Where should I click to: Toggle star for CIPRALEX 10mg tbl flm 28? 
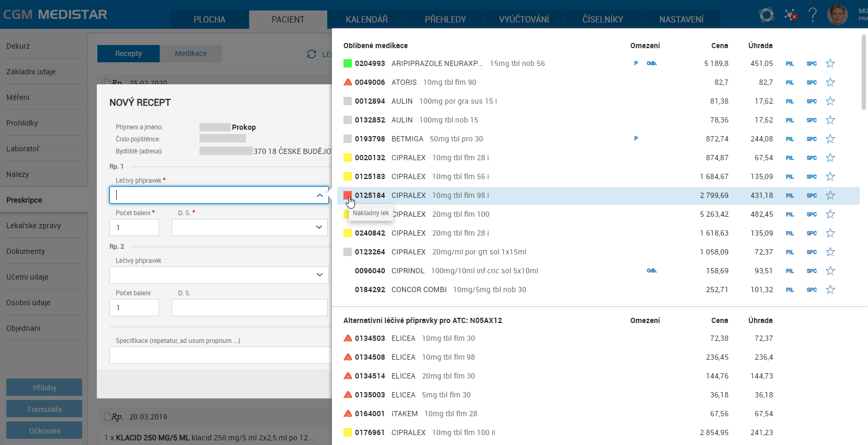pos(830,158)
